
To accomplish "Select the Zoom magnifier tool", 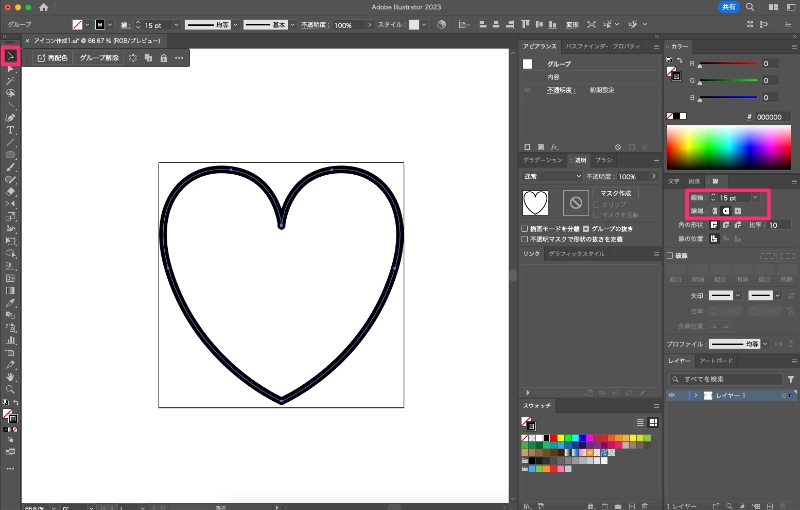I will coord(10,390).
